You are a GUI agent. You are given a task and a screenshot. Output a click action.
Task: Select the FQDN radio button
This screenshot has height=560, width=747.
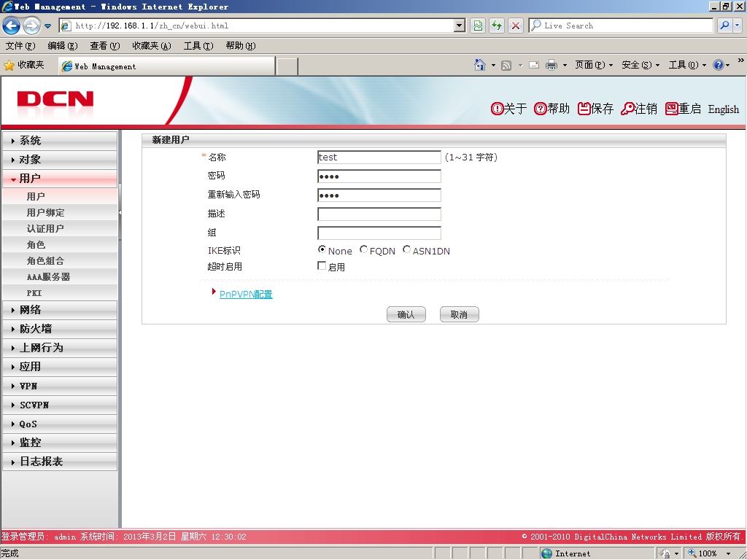(x=363, y=249)
